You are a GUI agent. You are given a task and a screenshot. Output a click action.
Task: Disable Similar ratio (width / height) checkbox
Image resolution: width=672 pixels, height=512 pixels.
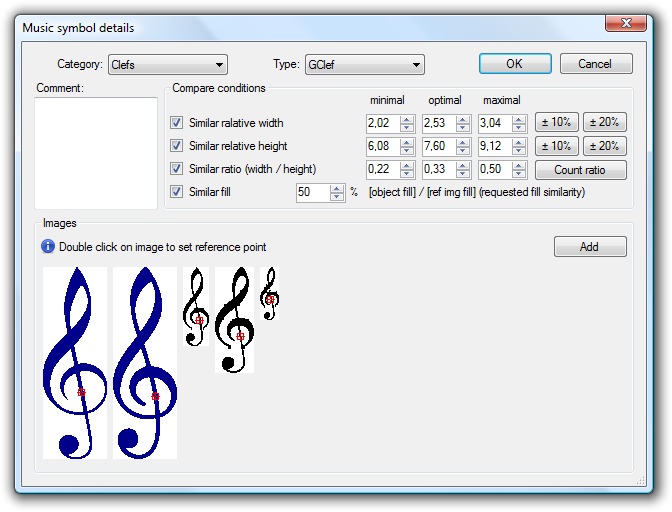pyautogui.click(x=177, y=169)
